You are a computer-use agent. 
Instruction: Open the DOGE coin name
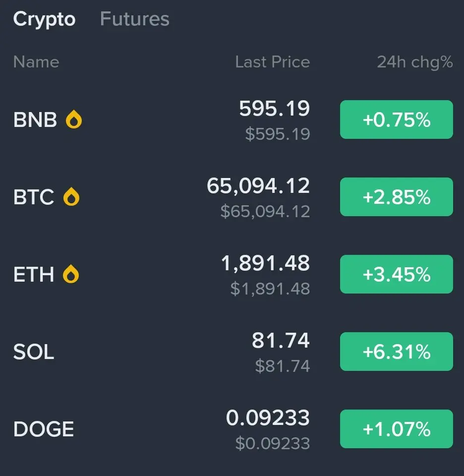[x=44, y=429]
